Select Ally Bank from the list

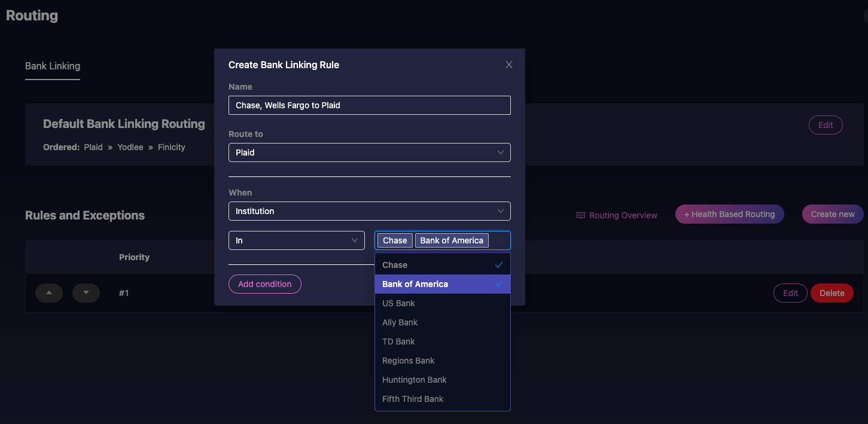[x=443, y=322]
